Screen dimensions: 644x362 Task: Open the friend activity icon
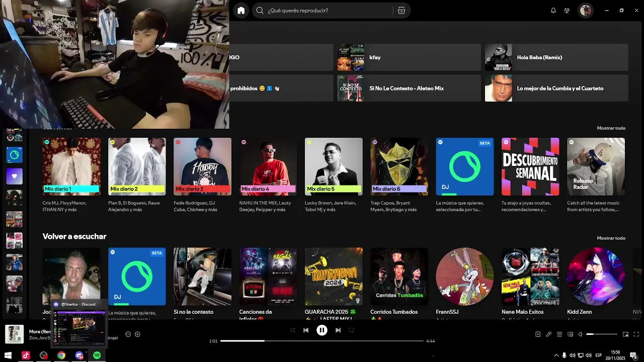pos(567,10)
